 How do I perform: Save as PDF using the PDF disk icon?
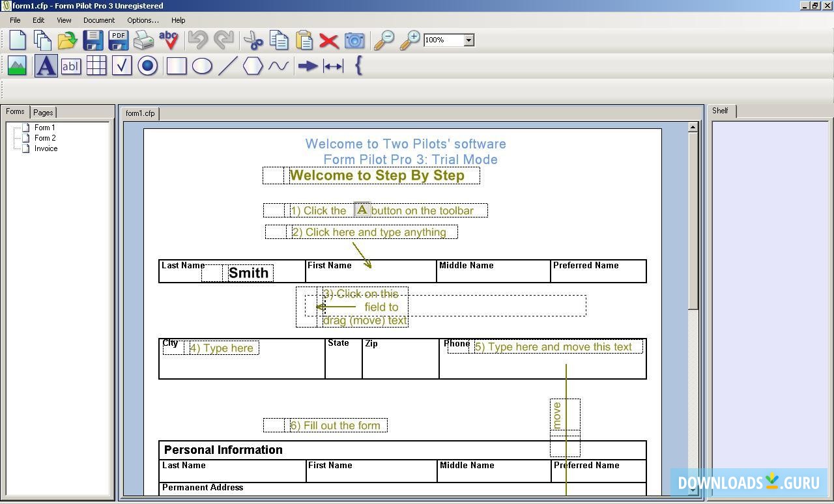[118, 40]
